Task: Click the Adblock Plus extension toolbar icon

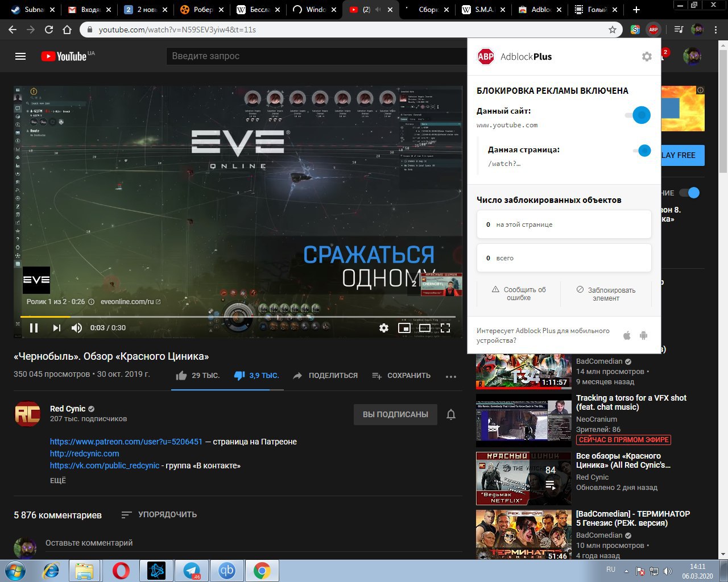Action: click(x=653, y=29)
